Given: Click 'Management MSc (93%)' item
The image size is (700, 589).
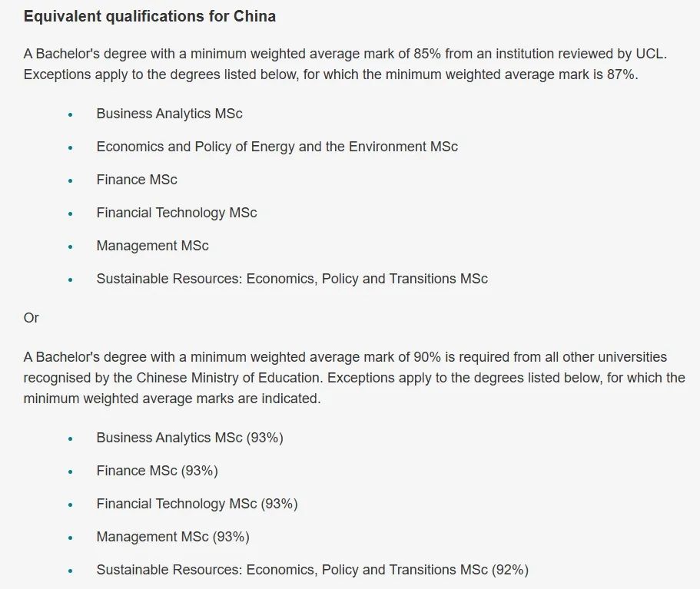Looking at the screenshot, I should [173, 537].
